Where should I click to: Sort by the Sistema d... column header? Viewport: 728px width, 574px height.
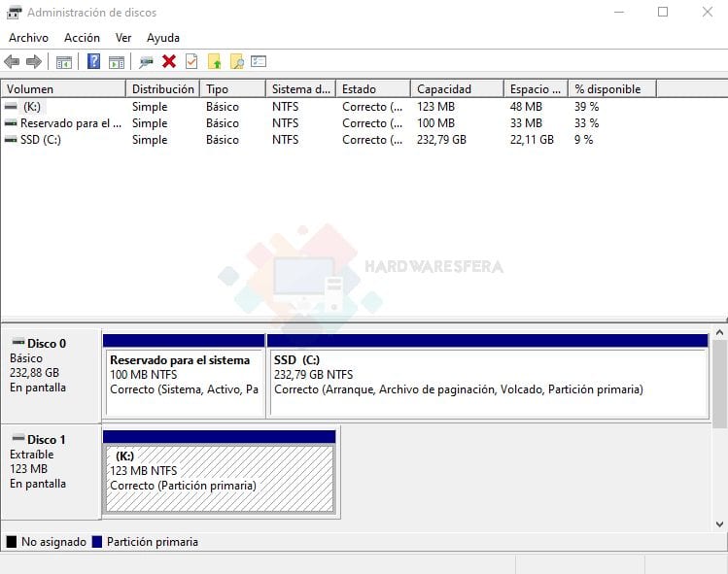tap(301, 88)
